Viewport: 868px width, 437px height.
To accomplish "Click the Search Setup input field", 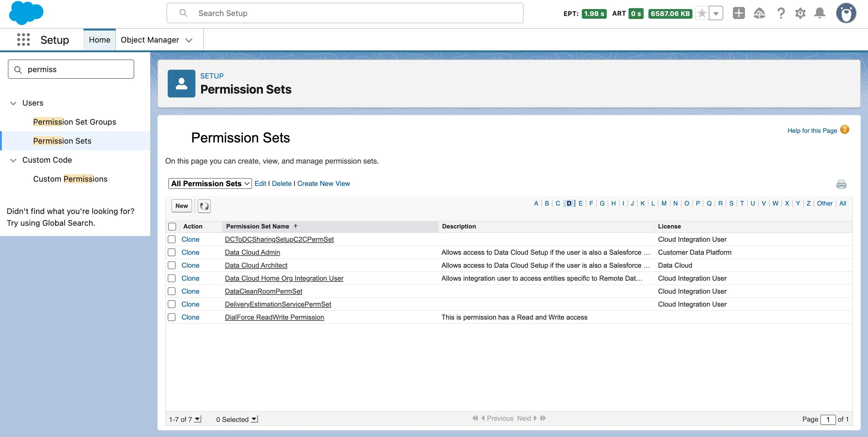I will tap(345, 13).
